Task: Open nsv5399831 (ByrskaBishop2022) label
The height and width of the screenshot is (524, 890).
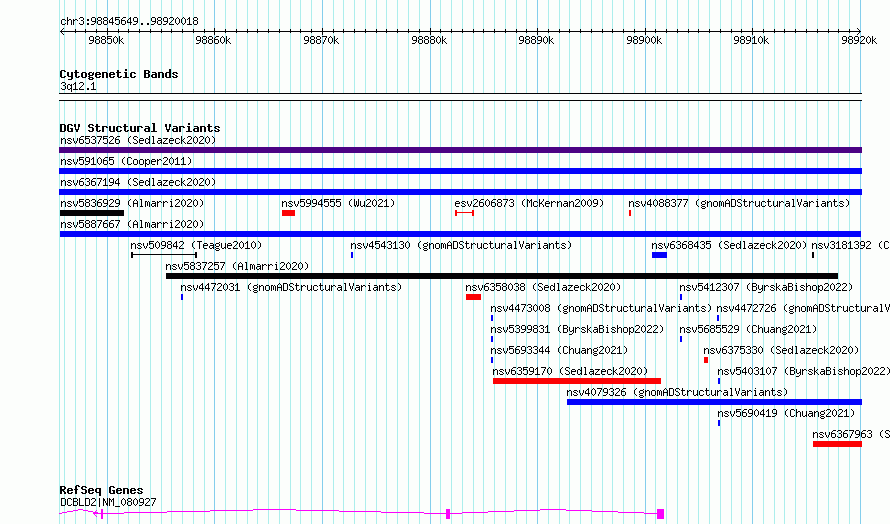Action: point(577,329)
